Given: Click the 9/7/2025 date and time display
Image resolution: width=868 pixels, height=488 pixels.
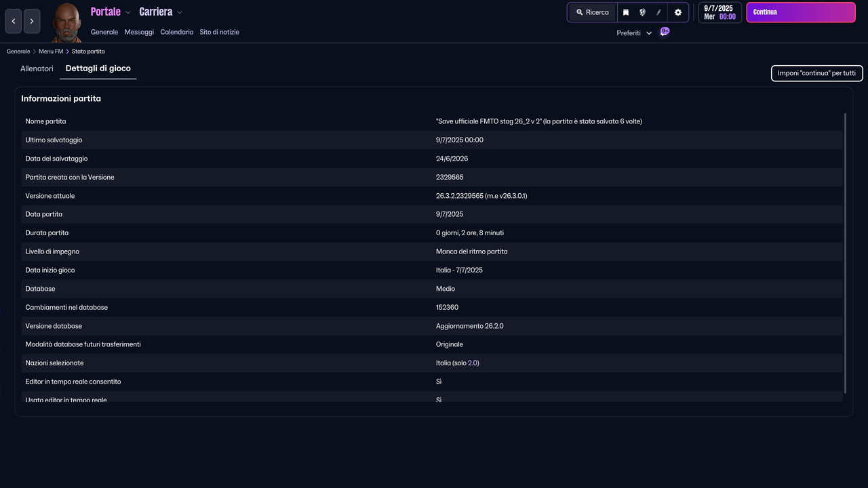Looking at the screenshot, I should 719,12.
